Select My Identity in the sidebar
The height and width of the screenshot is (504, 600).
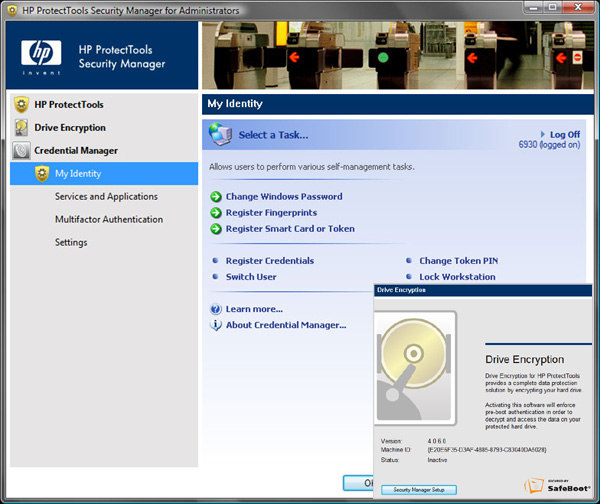tap(104, 174)
